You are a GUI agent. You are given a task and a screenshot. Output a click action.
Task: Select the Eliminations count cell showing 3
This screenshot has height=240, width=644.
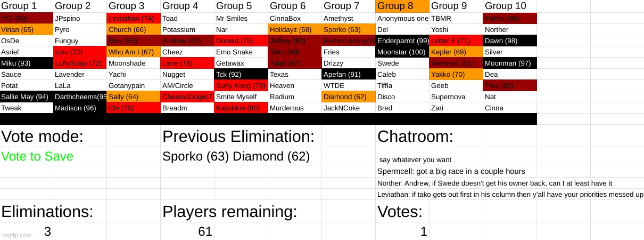coord(47,231)
